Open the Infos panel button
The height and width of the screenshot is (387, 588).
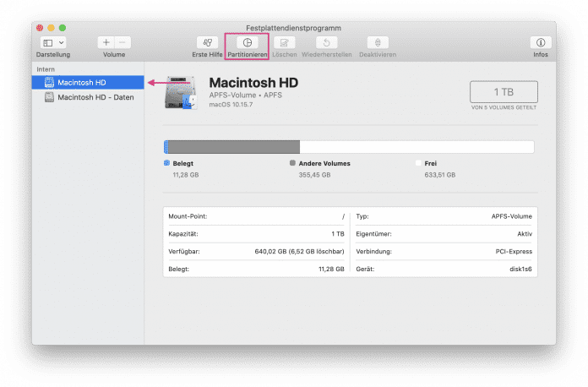pos(540,42)
